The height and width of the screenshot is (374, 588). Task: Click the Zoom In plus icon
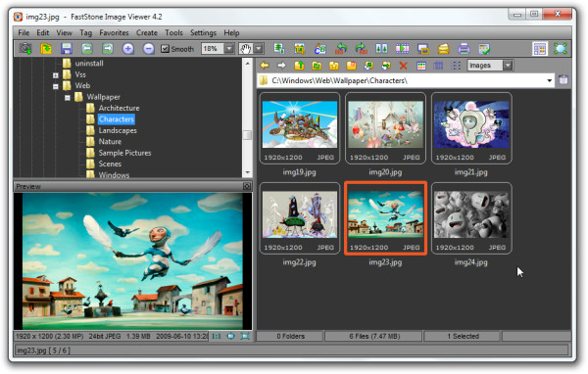pos(128,48)
